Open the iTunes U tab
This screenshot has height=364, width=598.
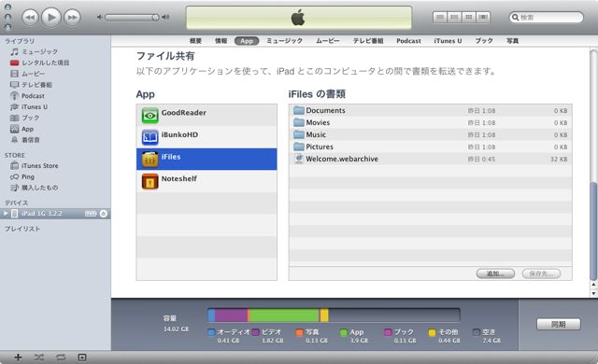click(x=448, y=41)
